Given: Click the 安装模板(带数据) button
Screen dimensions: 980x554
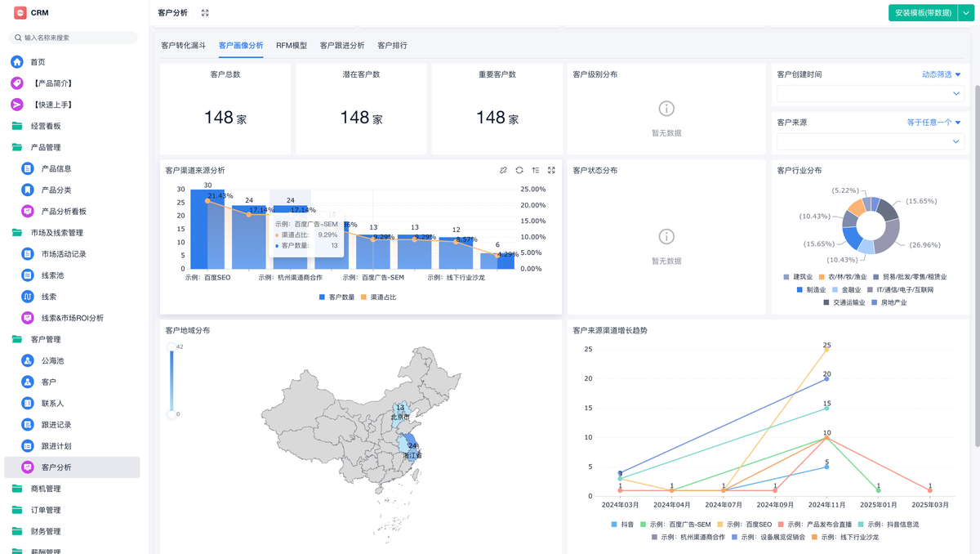Looking at the screenshot, I should [x=923, y=13].
